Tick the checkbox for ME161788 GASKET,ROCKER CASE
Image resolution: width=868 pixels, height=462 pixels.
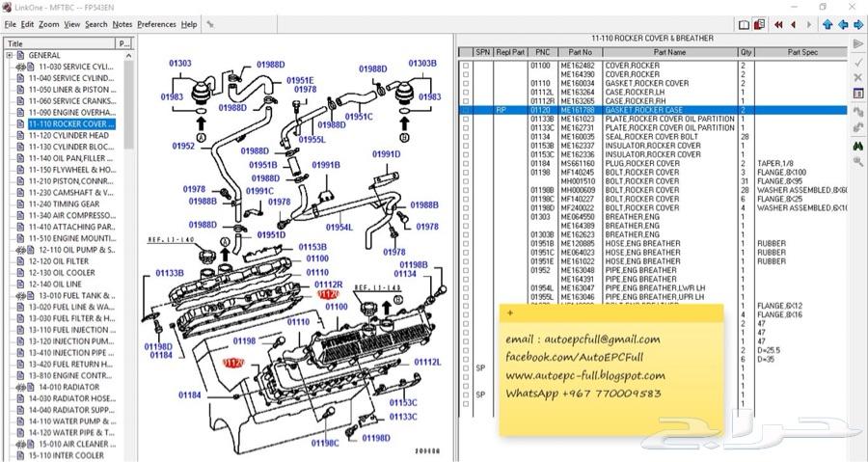[x=466, y=110]
